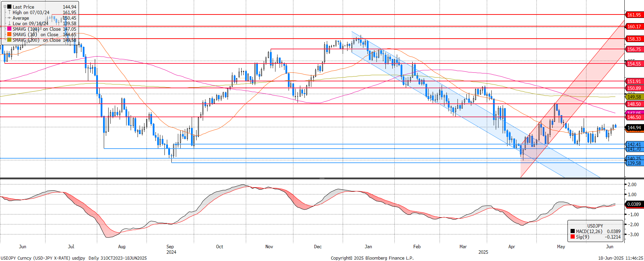This screenshot has width=644, height=261.
Task: Click the black 0.0389 MACD axis tag
Action: 634,204
